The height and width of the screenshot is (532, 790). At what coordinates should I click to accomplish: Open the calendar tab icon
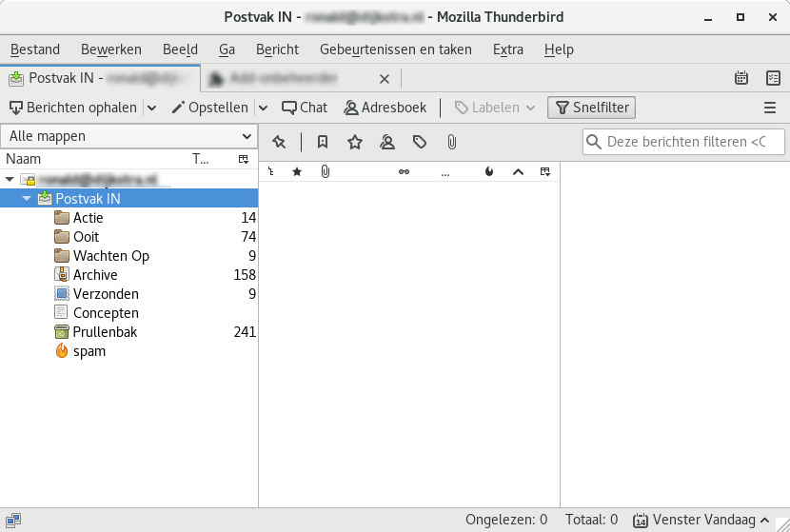pos(741,78)
